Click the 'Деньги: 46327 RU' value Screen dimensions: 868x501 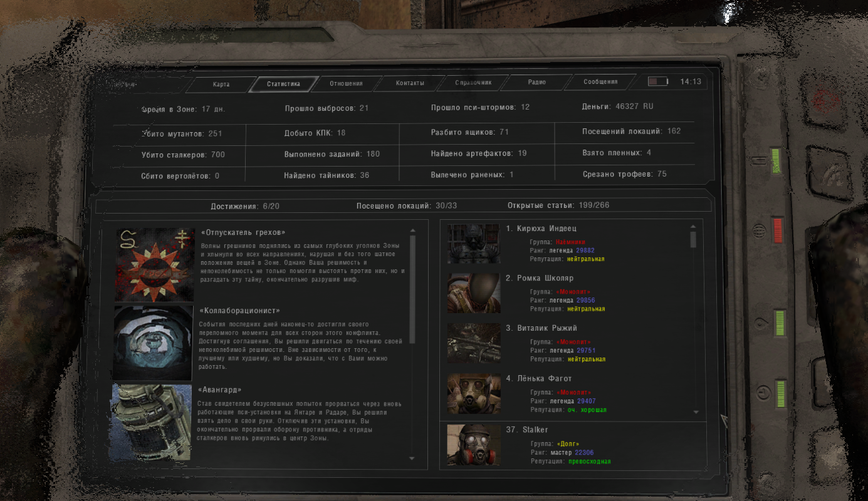(x=617, y=106)
